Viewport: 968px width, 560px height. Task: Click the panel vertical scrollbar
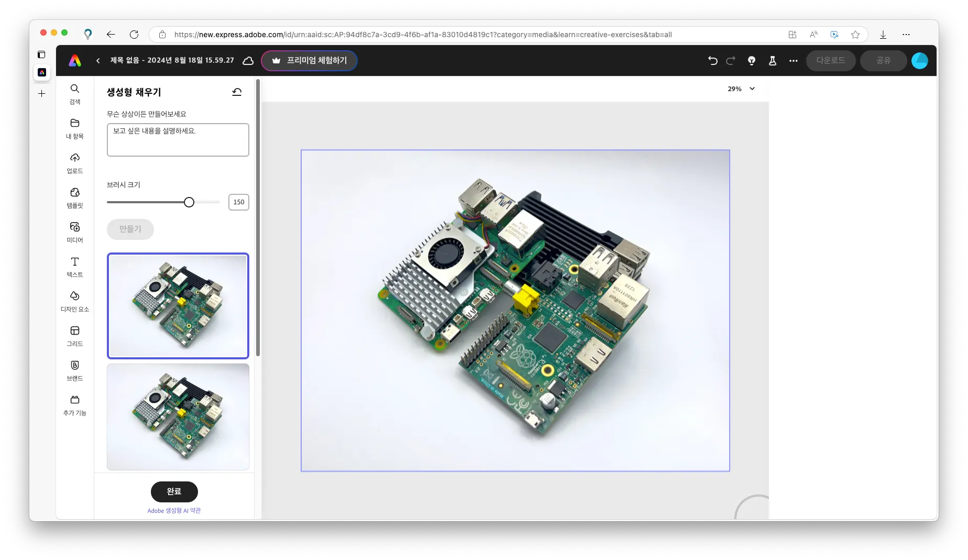[x=258, y=217]
